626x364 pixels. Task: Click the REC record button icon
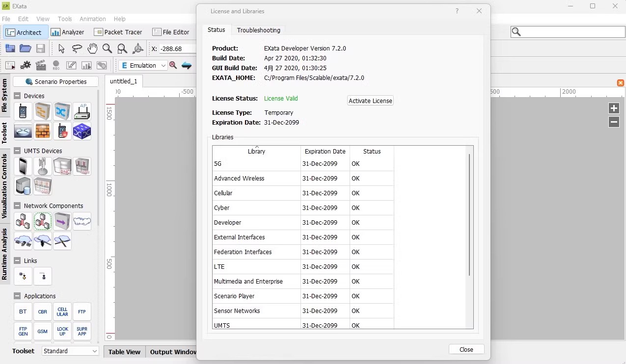(x=56, y=65)
